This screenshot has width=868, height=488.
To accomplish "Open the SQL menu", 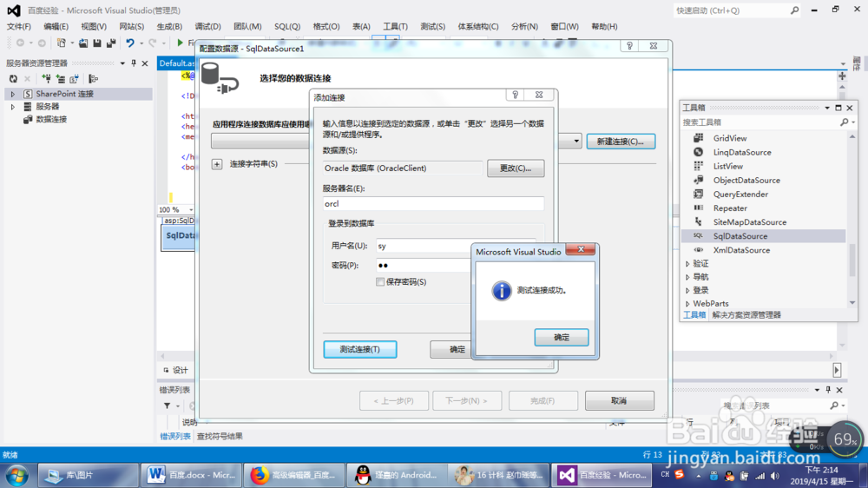I will pyautogui.click(x=286, y=27).
